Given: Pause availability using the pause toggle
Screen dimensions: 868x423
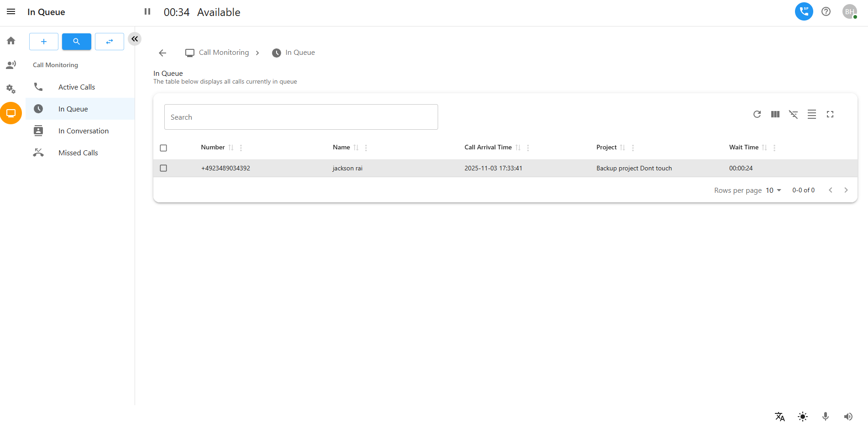Looking at the screenshot, I should [147, 11].
